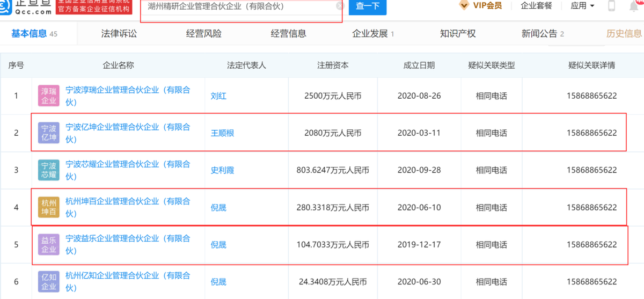Select 相同电话 in 宁波芯耀 row
This screenshot has height=299, width=644.
coord(492,170)
